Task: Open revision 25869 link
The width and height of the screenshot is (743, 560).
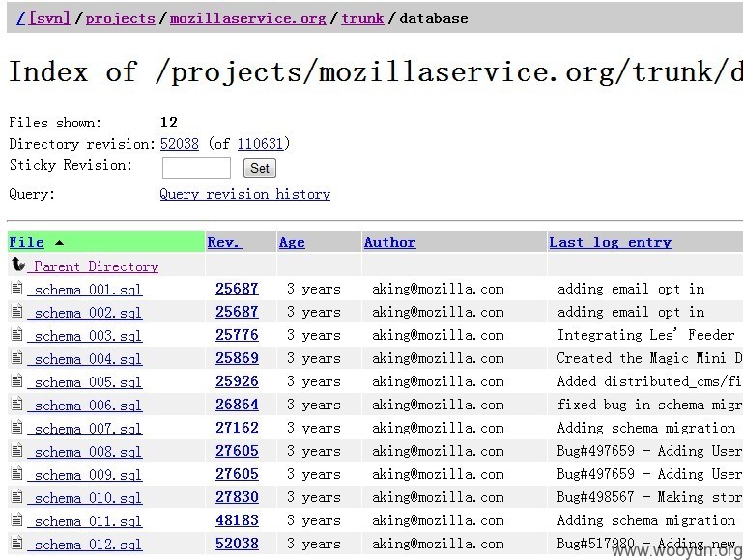Action: click(x=237, y=358)
